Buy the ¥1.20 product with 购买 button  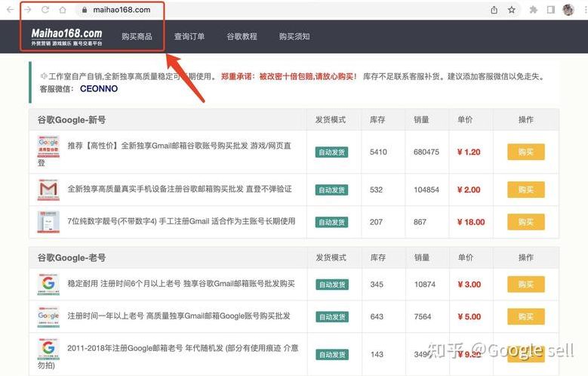click(x=526, y=152)
